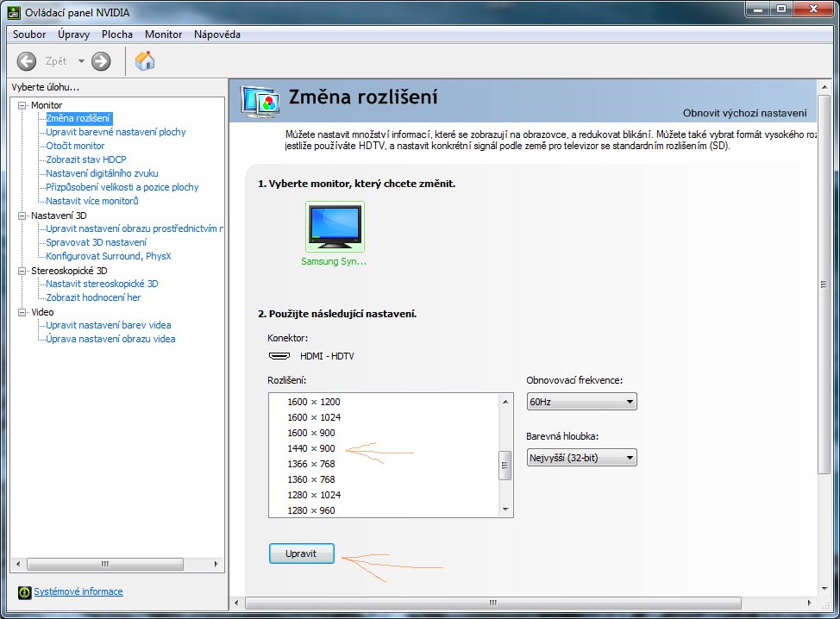This screenshot has width=840, height=619.
Task: Open the Nápověda menu
Action: pos(217,34)
